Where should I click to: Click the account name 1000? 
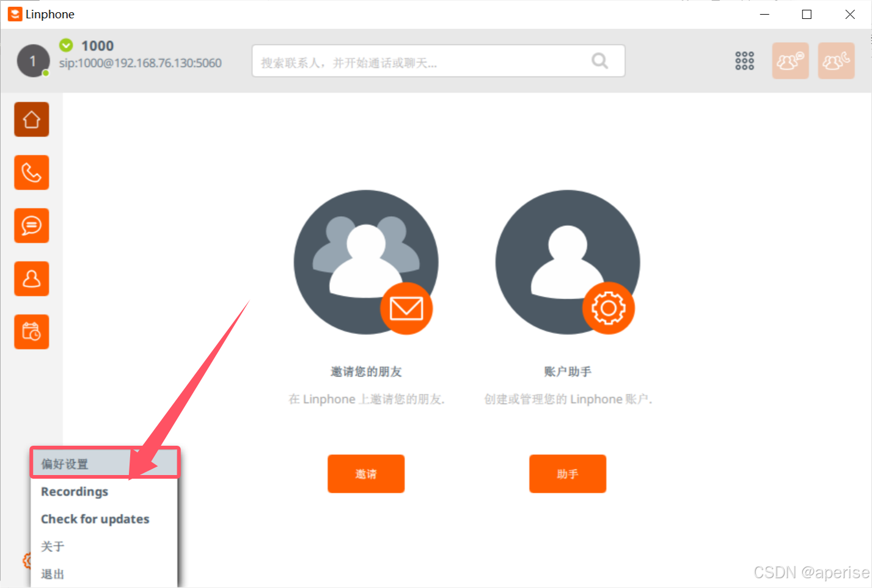(x=98, y=46)
